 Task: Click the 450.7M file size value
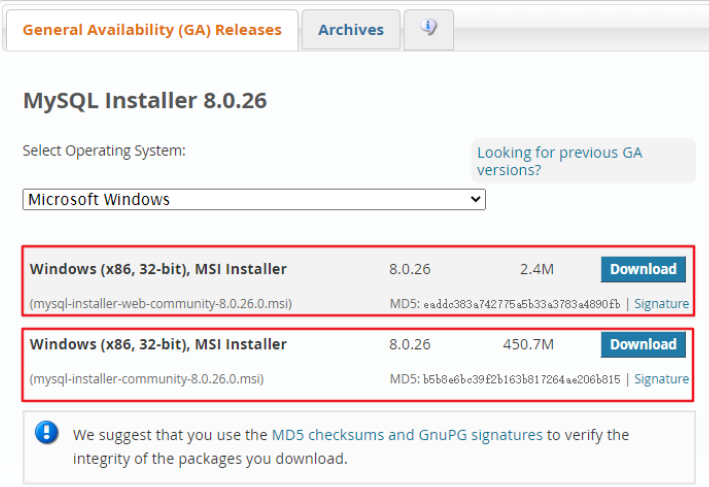528,345
